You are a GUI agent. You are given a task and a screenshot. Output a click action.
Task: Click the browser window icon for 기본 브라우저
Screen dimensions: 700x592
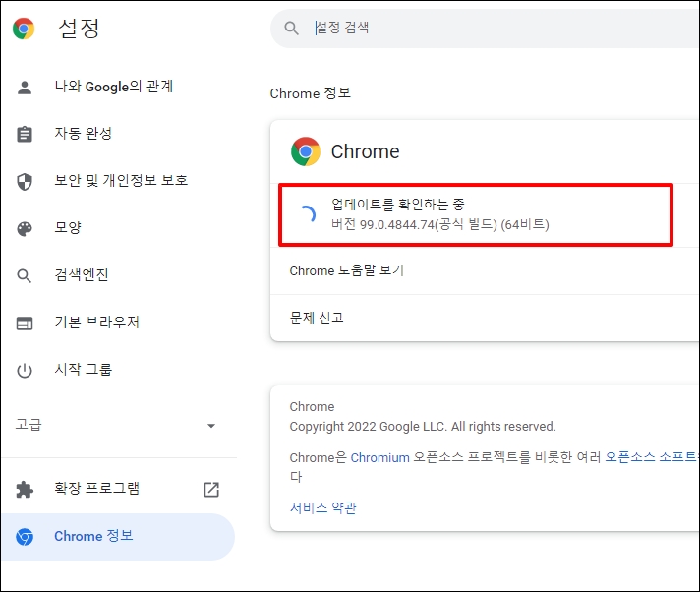tap(25, 324)
